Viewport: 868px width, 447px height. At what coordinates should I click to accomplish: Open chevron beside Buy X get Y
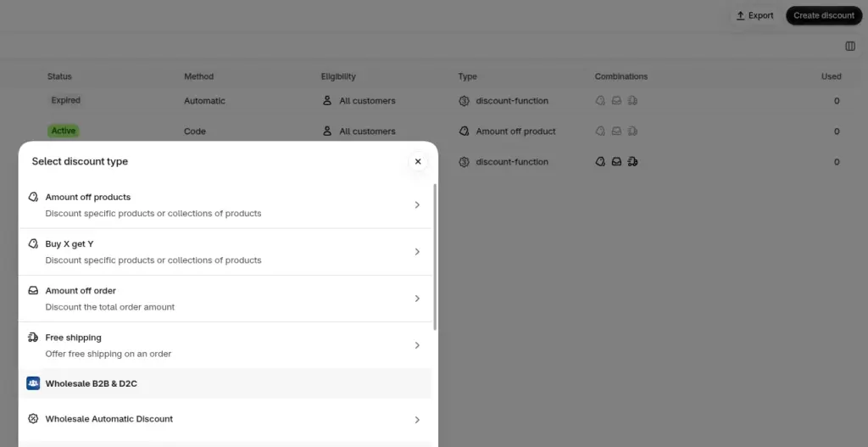click(417, 252)
